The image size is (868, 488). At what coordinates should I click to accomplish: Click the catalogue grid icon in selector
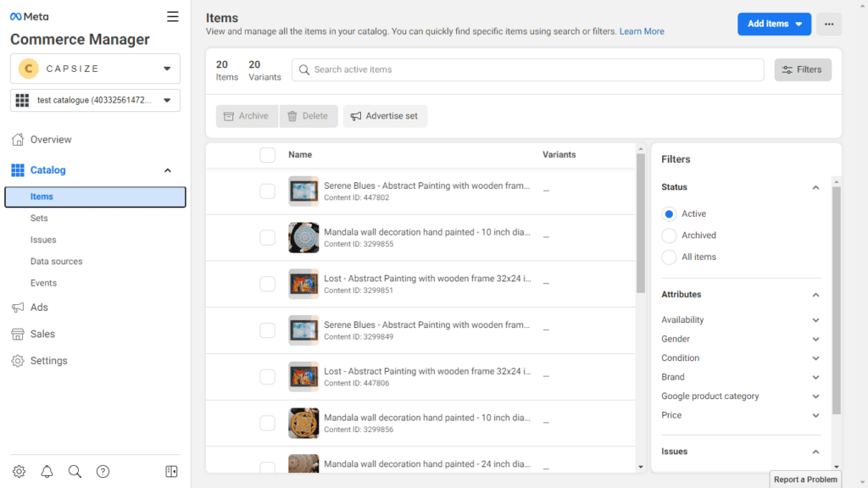22,100
